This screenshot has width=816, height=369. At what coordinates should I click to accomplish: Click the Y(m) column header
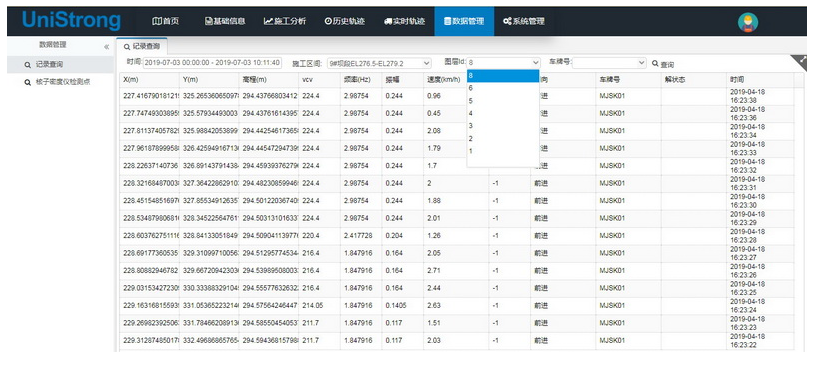pyautogui.click(x=209, y=80)
